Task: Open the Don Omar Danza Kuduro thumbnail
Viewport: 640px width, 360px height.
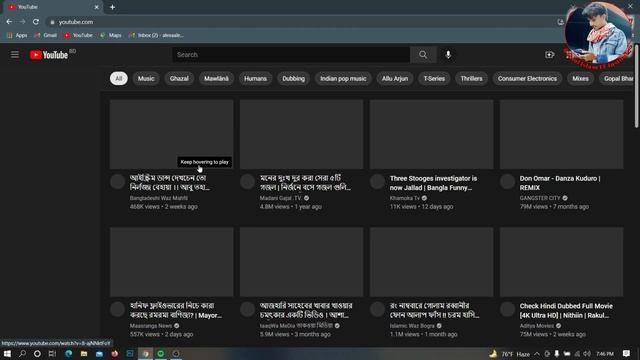Action: pyautogui.click(x=562, y=134)
